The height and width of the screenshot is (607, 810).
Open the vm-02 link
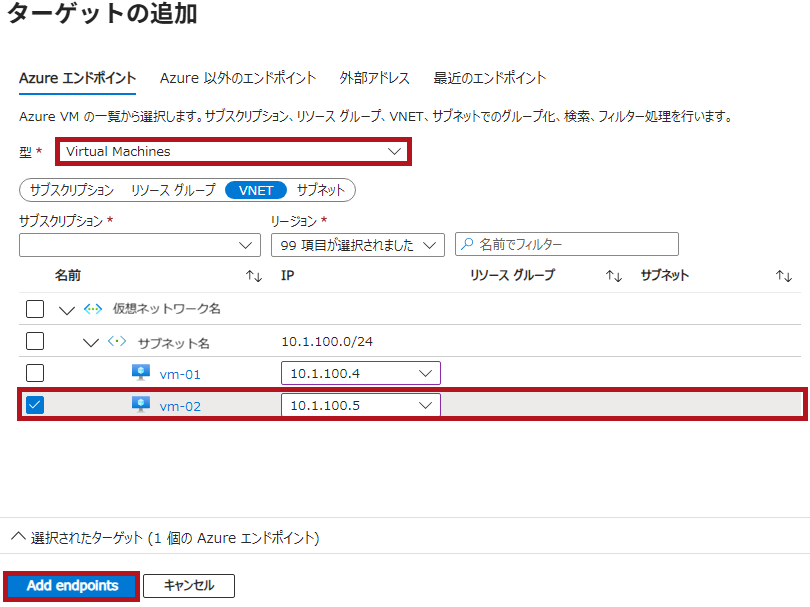[x=180, y=407]
